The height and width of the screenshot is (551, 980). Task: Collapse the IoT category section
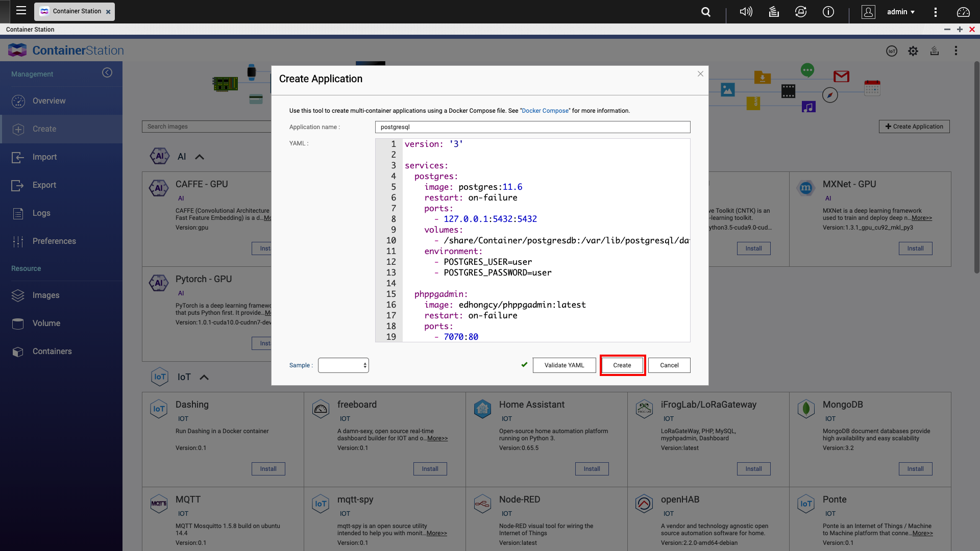[204, 378]
